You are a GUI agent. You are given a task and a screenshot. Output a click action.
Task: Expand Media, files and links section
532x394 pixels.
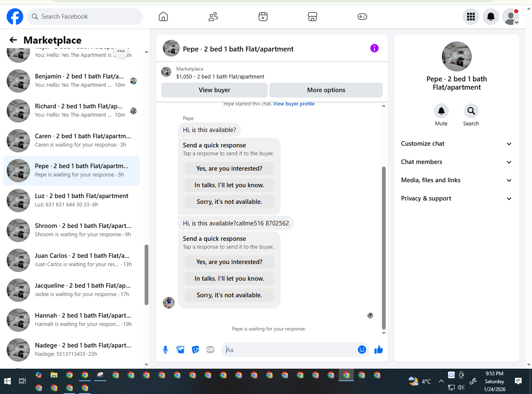point(456,180)
